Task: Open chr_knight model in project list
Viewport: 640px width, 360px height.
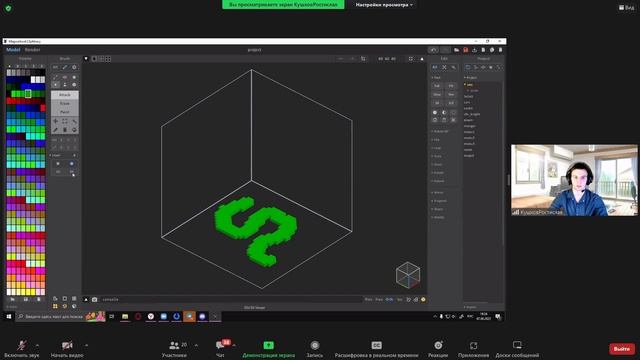Action: (x=472, y=114)
